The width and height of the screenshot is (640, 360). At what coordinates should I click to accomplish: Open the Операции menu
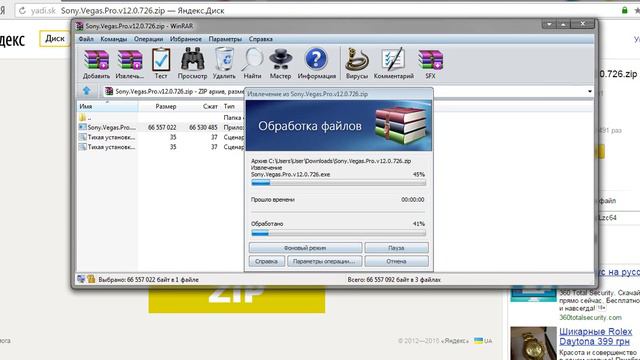tap(148, 39)
